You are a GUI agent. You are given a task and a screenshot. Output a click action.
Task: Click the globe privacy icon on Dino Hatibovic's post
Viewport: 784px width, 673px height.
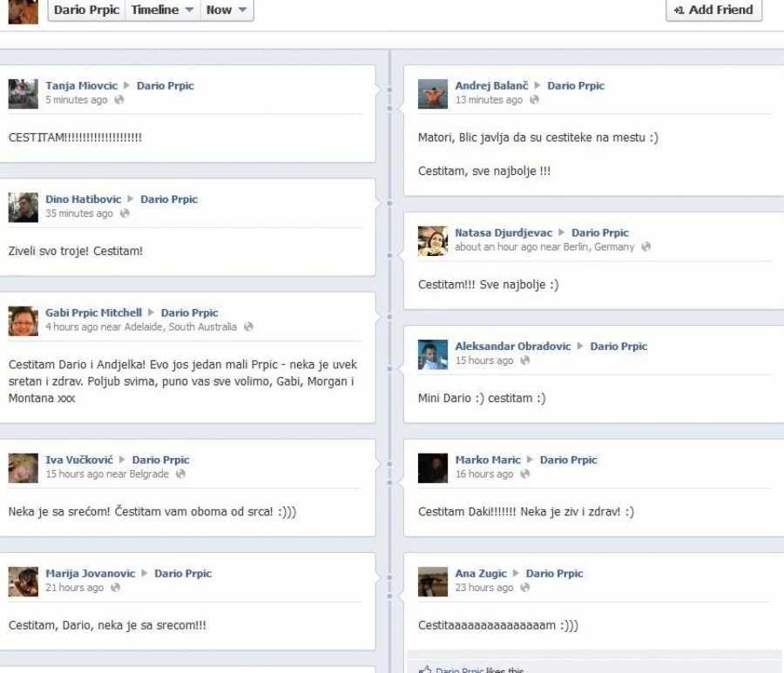[125, 213]
